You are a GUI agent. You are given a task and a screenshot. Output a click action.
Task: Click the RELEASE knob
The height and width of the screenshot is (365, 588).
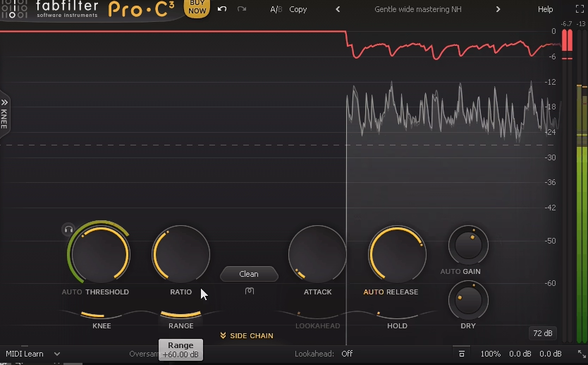coord(397,254)
